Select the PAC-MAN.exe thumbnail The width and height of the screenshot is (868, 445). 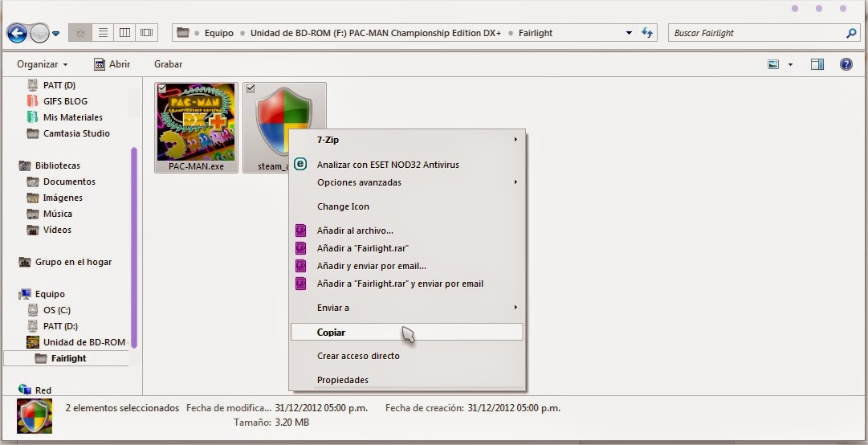(x=196, y=123)
